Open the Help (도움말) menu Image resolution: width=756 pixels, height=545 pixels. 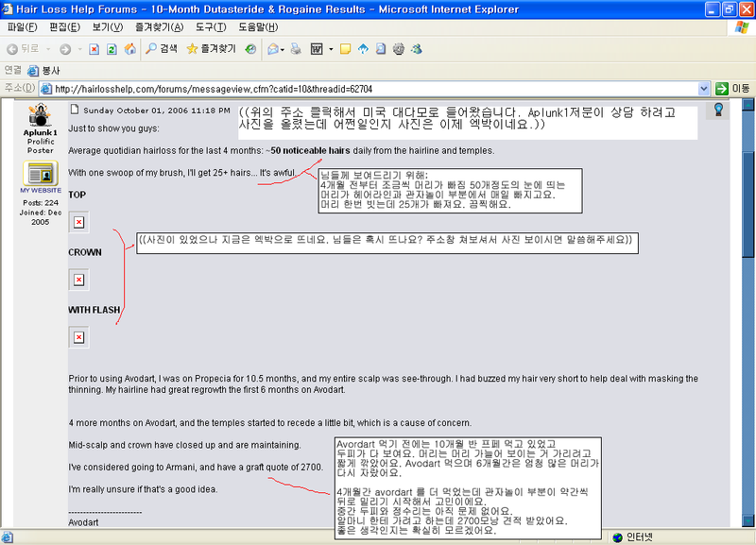point(258,27)
